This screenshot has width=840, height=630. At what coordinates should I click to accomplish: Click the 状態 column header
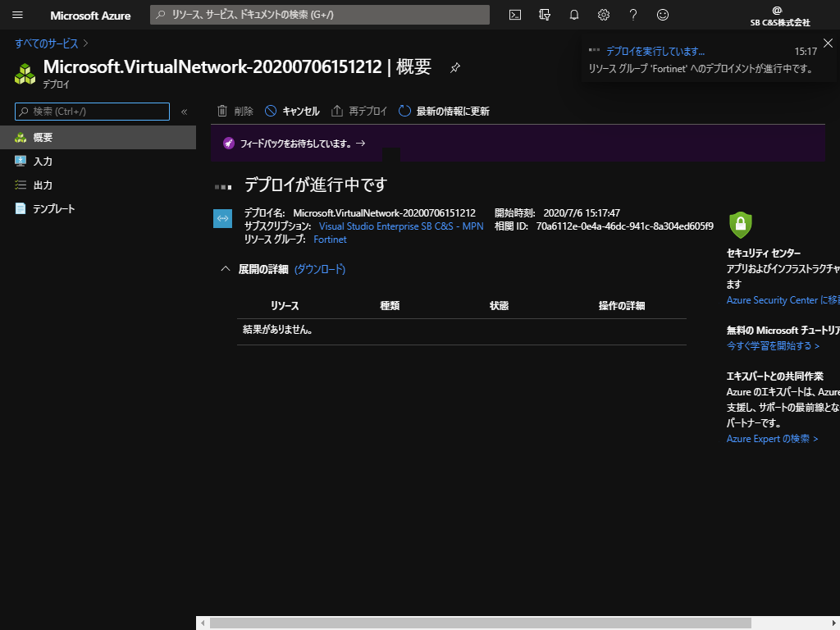499,305
